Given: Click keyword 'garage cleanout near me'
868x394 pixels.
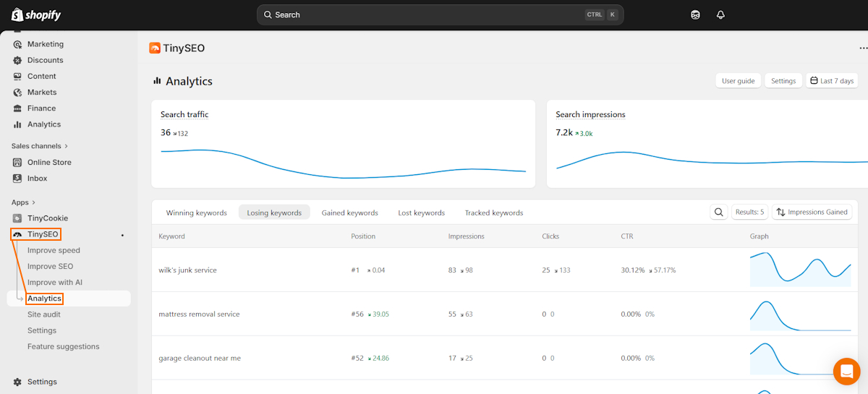Looking at the screenshot, I should point(200,359).
